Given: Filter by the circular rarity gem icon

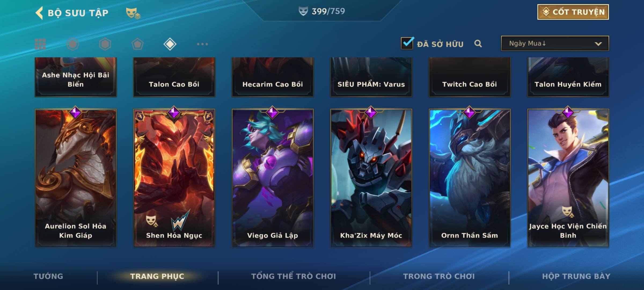Looking at the screenshot, I should coord(73,44).
